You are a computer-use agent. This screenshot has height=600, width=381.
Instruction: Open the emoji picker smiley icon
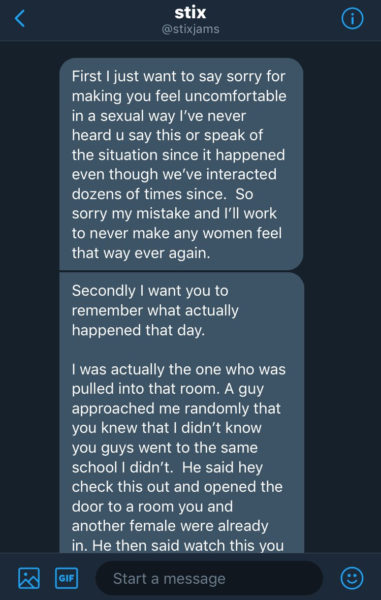[352, 578]
